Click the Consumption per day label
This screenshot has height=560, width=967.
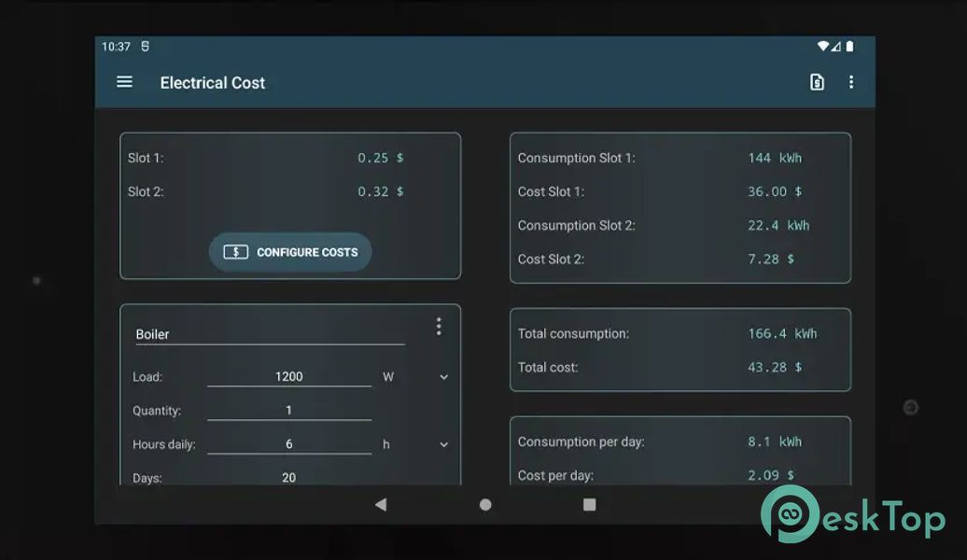pos(581,441)
